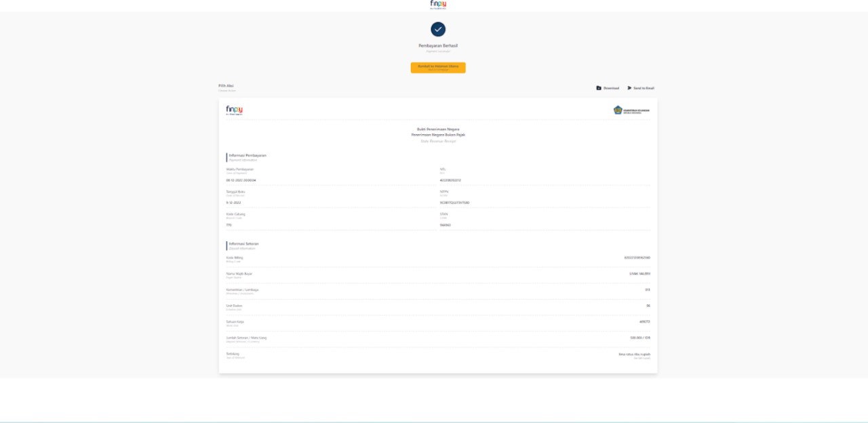
Task: Click the Kode Cabang value 770
Action: pyautogui.click(x=229, y=225)
